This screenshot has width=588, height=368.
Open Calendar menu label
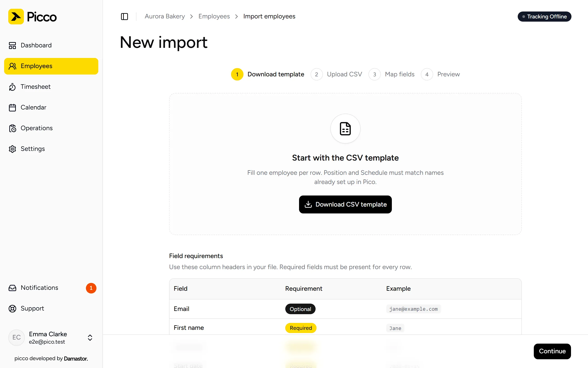33,107
